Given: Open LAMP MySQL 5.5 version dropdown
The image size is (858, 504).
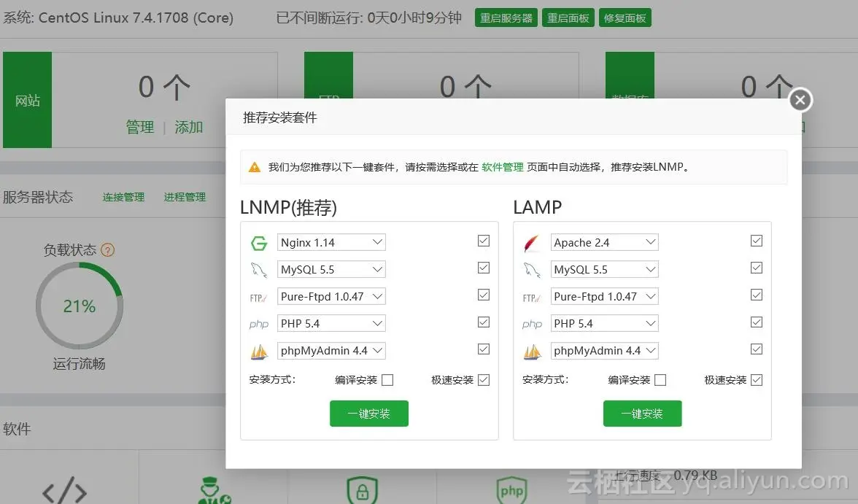Looking at the screenshot, I should pos(604,269).
